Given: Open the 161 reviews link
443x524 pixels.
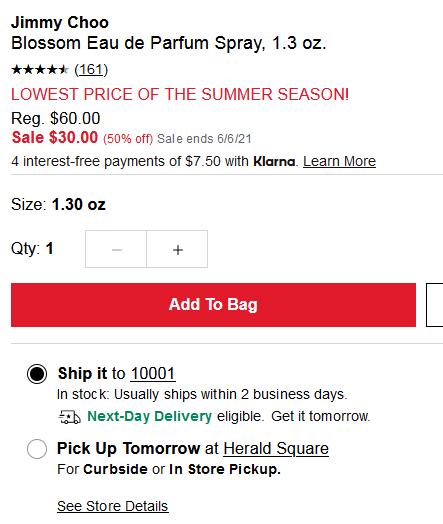Looking at the screenshot, I should pos(91,70).
